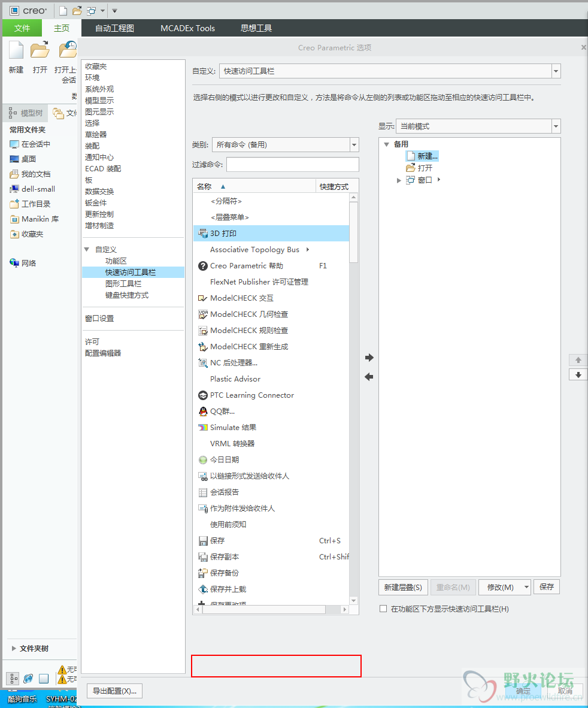Open the 自动工程图 tab
This screenshot has height=708, width=588.
click(x=114, y=28)
